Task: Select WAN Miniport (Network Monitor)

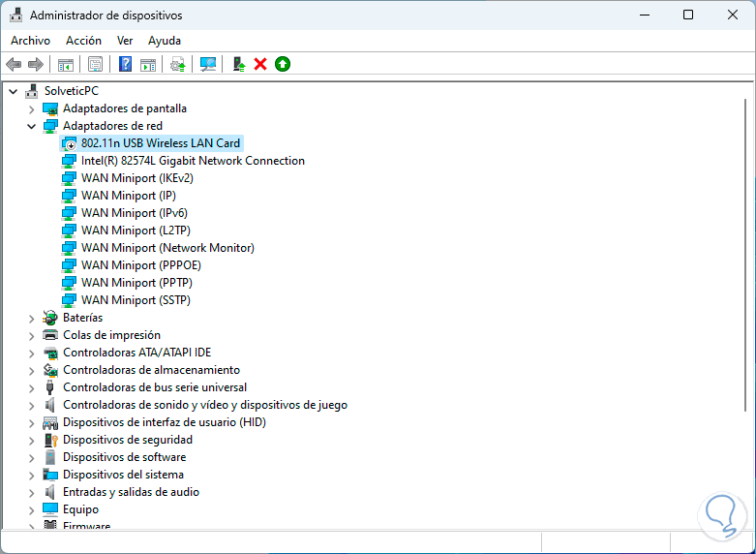Action: click(x=167, y=248)
